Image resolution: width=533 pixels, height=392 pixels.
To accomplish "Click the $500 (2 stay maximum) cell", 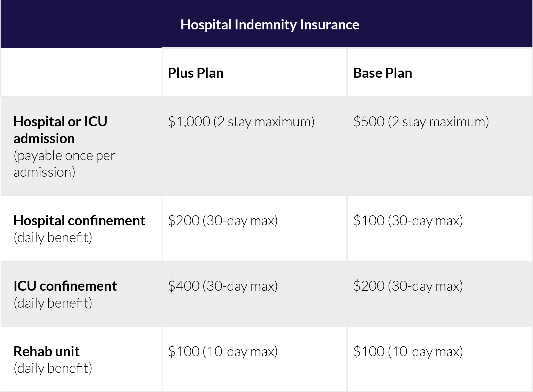I will point(421,121).
